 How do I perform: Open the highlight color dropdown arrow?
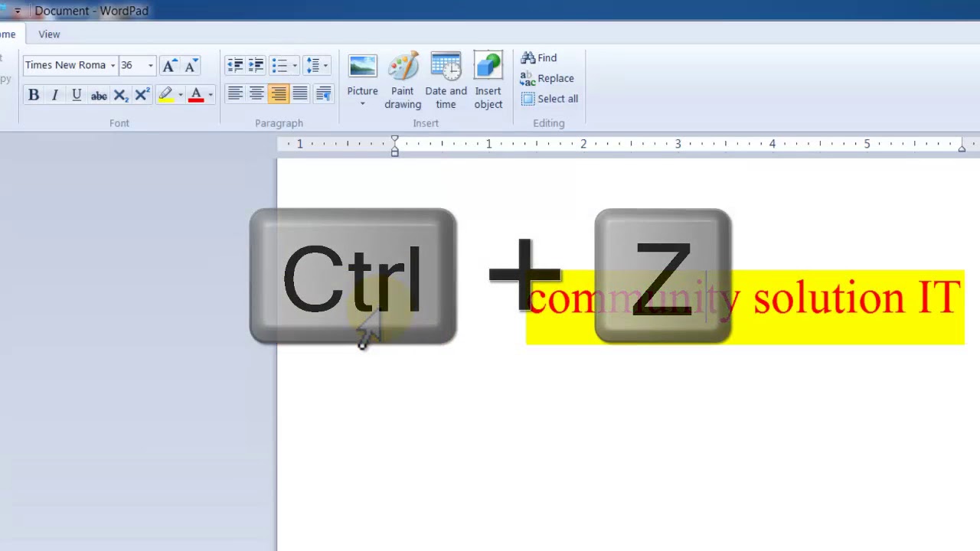(181, 95)
